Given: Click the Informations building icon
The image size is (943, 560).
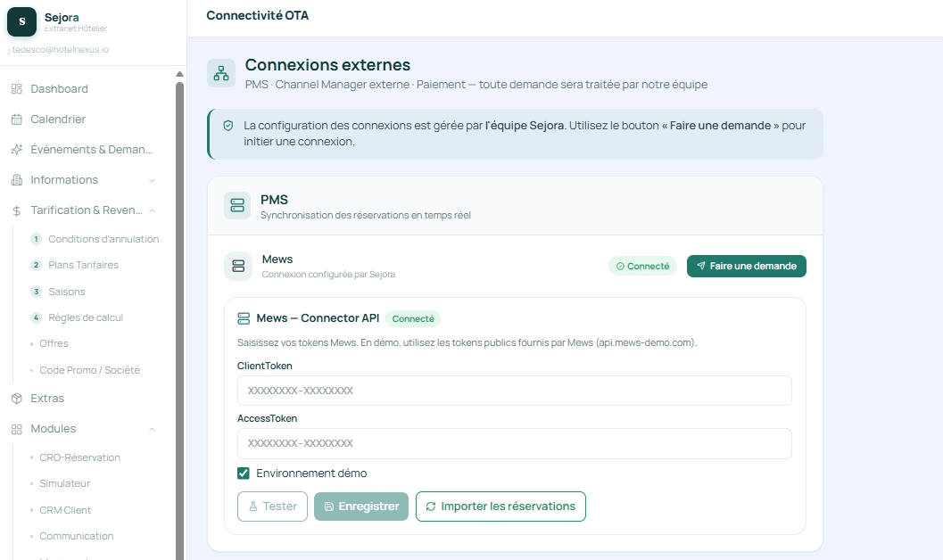Looking at the screenshot, I should coord(17,179).
